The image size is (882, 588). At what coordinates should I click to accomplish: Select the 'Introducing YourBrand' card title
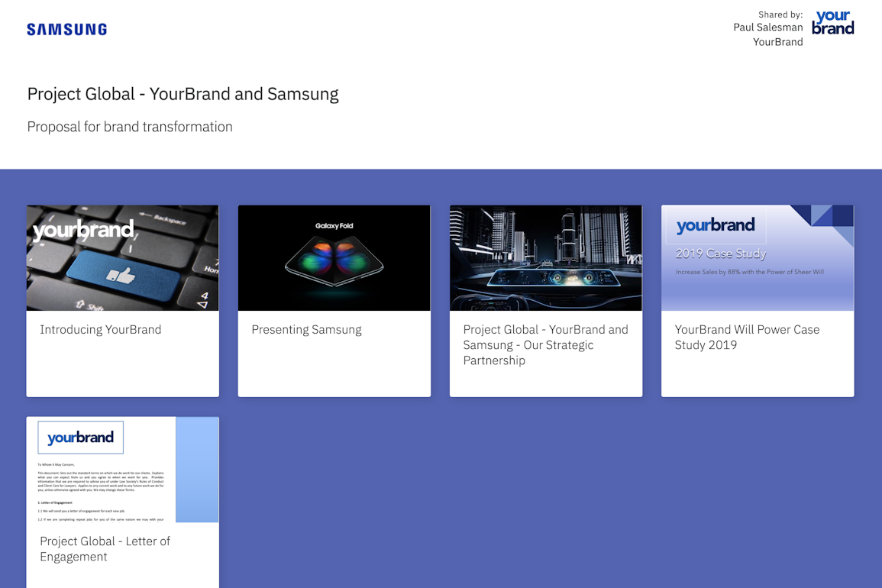coord(101,330)
